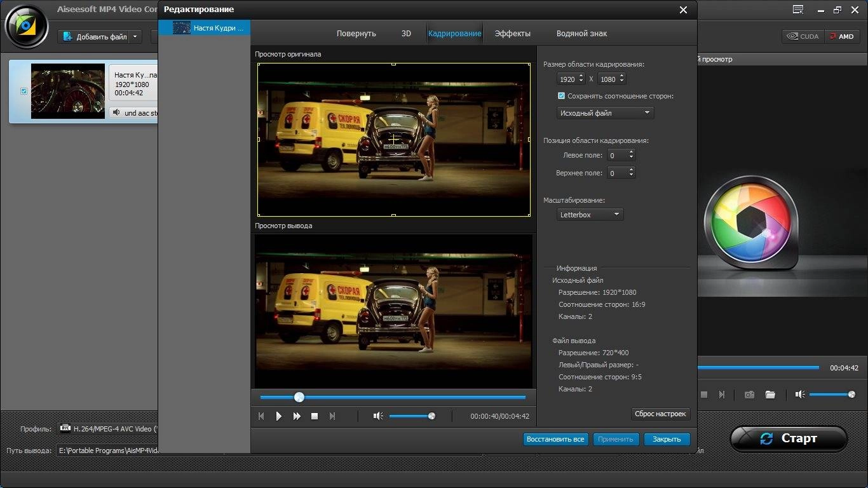Click the 'Сброс настроек' button

(661, 414)
